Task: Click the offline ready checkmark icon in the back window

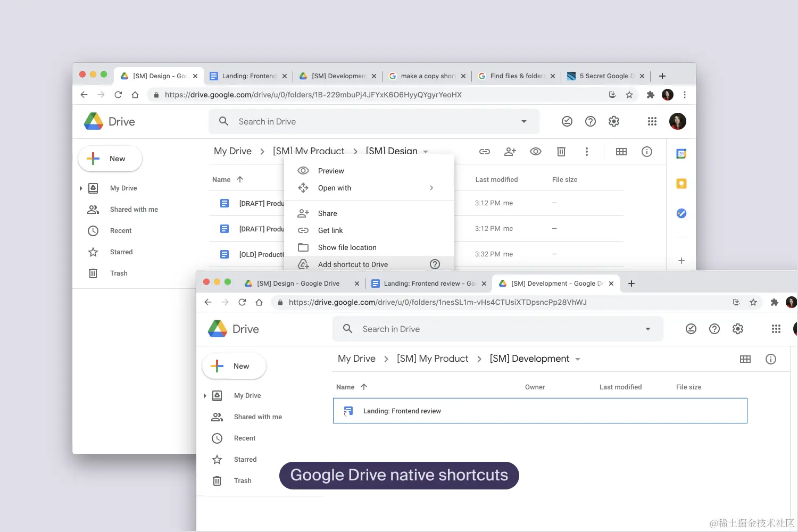Action: click(567, 121)
